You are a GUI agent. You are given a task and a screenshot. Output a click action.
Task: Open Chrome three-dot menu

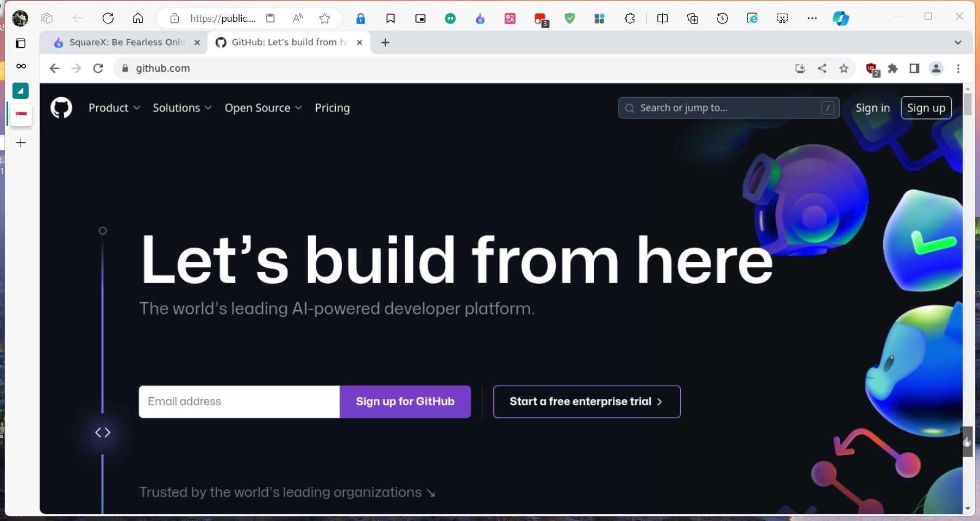pos(958,68)
